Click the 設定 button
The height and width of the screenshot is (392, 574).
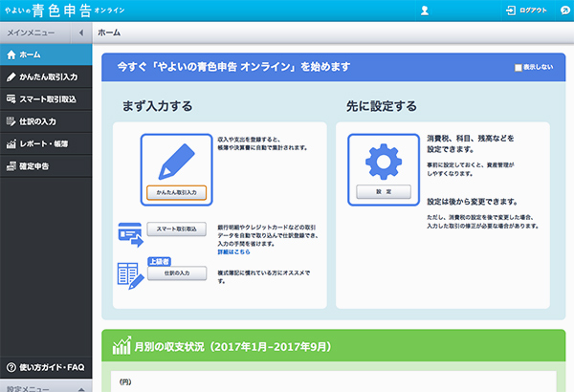click(x=384, y=192)
